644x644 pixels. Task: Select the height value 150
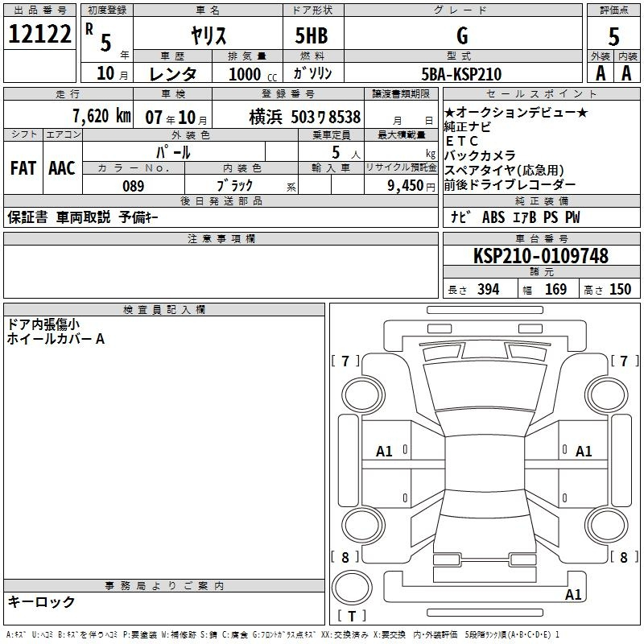coord(620,289)
